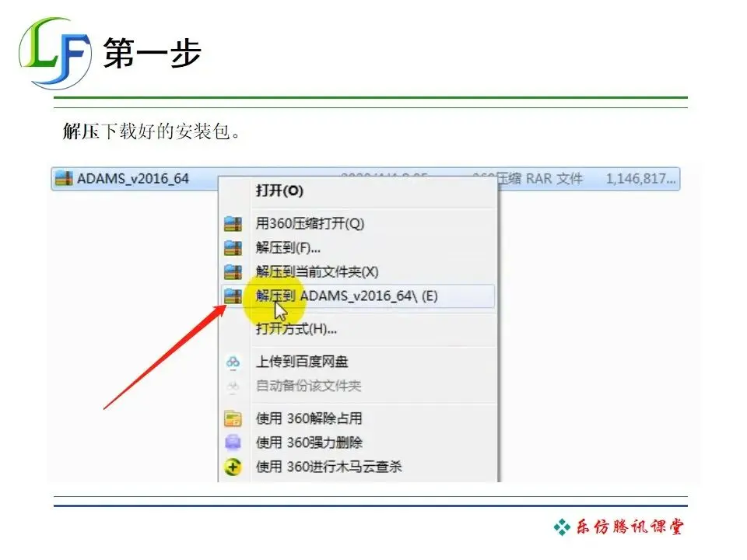Click the greyed backup icon beside 自动备份该文件夹

coord(233,387)
